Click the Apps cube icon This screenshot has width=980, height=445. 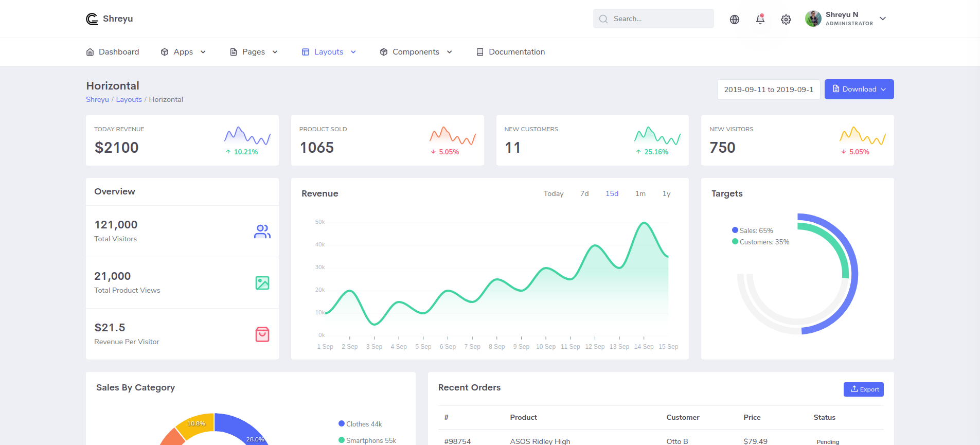165,52
